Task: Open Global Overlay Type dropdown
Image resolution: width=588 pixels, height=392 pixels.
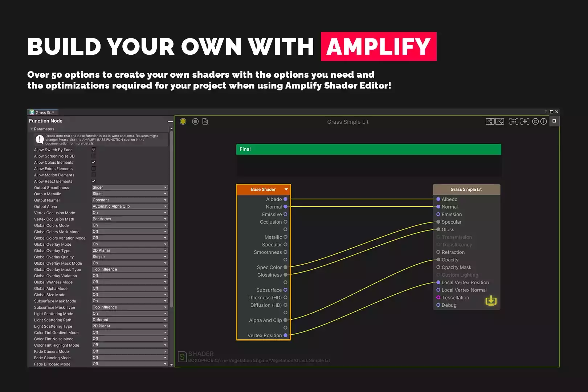Action: click(130, 250)
